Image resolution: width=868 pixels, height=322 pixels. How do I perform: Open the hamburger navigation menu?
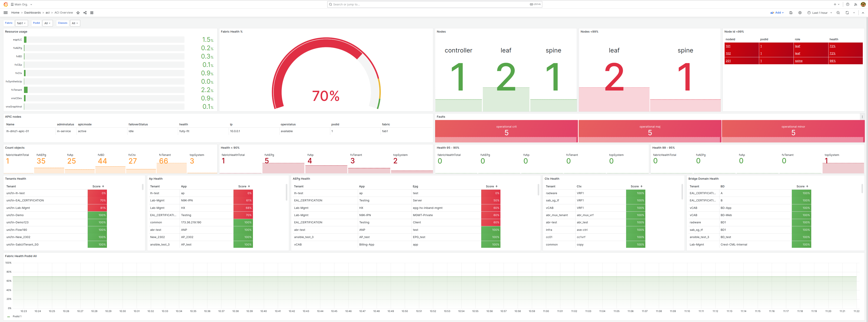point(5,13)
